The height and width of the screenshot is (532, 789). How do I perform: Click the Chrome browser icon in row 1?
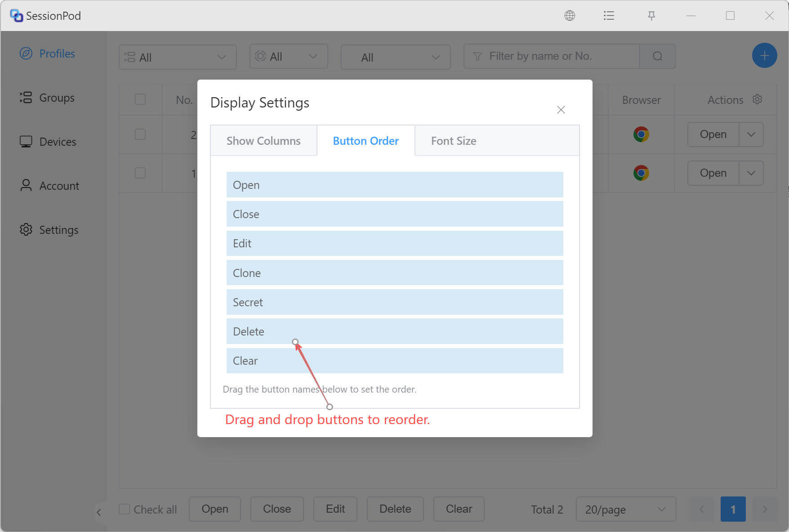tap(641, 173)
